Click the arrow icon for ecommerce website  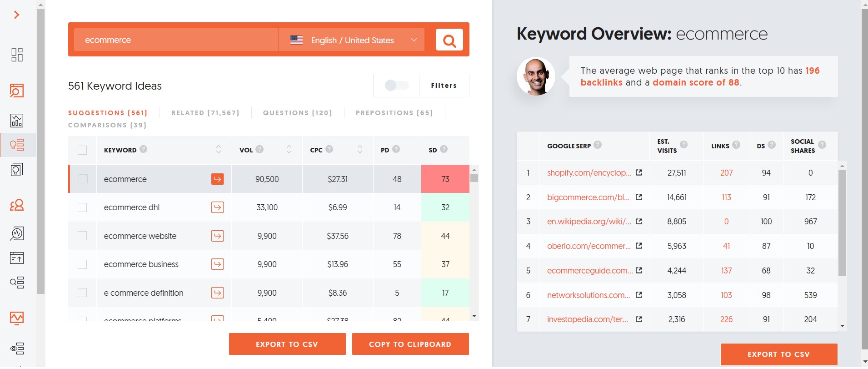[x=218, y=236]
